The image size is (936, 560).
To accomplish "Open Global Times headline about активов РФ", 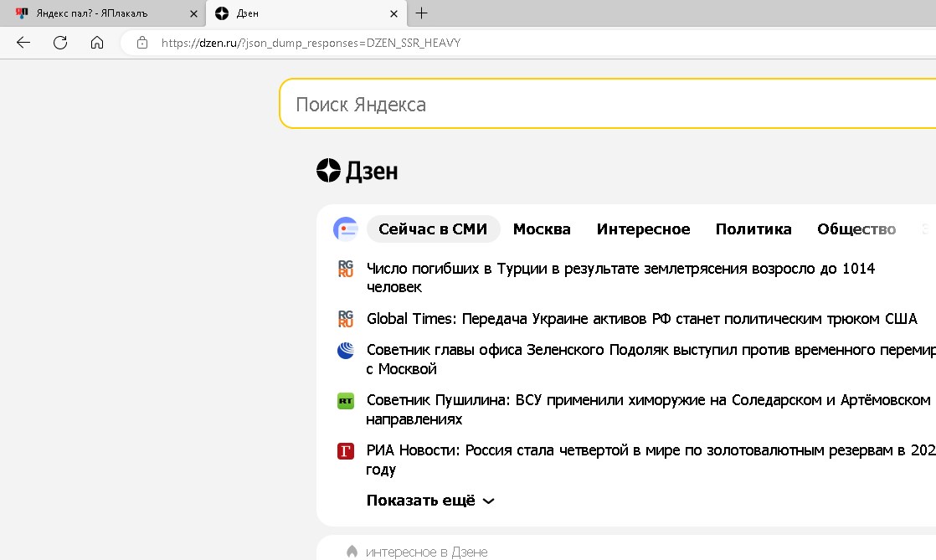I will pos(641,319).
